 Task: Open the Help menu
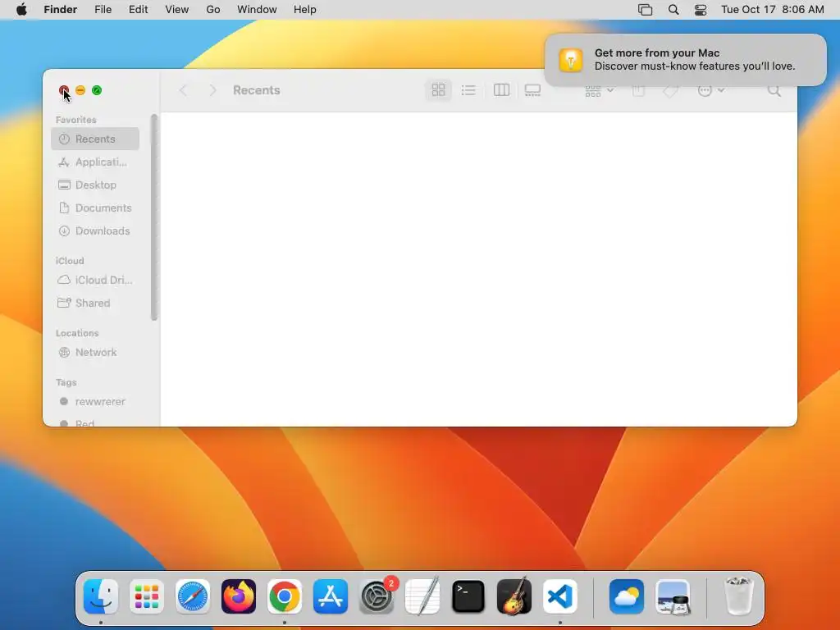(x=305, y=10)
